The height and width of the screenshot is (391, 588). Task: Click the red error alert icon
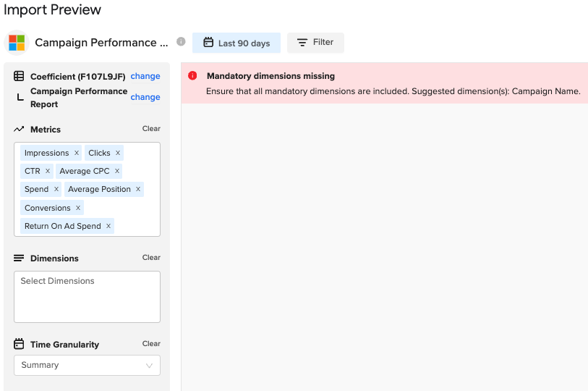tap(192, 76)
